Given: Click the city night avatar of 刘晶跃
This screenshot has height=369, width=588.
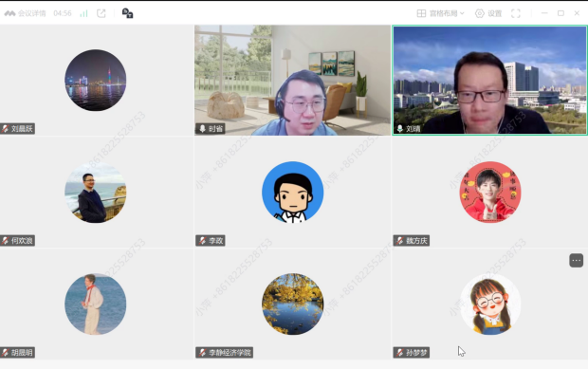Looking at the screenshot, I should (x=96, y=81).
